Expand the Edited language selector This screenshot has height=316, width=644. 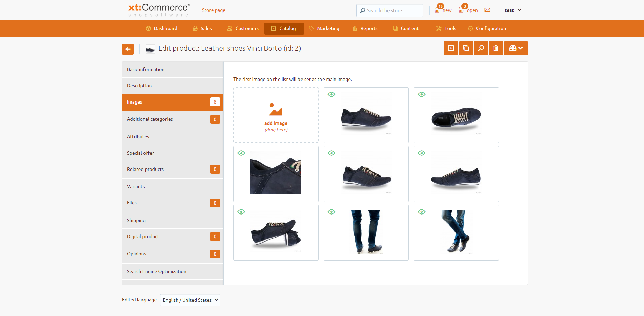coord(190,300)
